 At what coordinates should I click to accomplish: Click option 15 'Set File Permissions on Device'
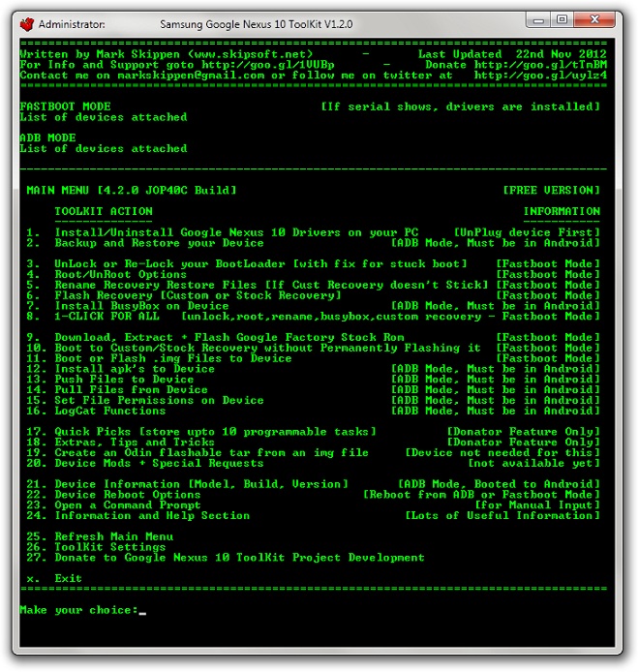pyautogui.click(x=145, y=401)
